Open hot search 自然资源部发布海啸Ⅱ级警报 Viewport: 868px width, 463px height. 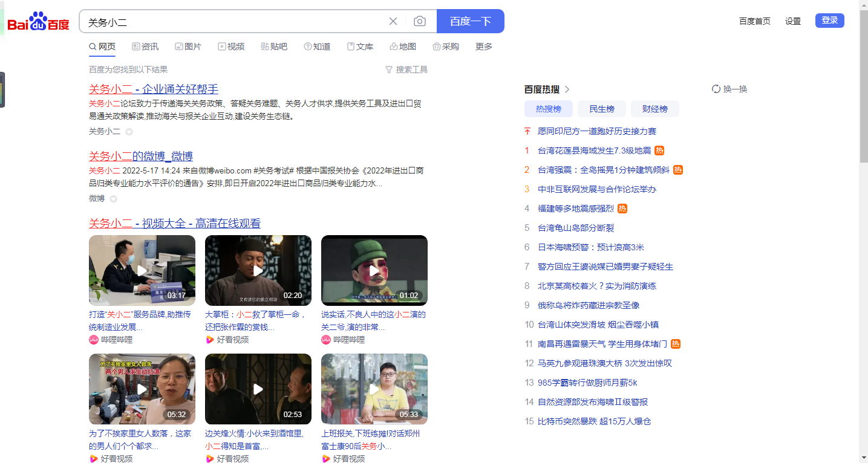[x=593, y=402]
